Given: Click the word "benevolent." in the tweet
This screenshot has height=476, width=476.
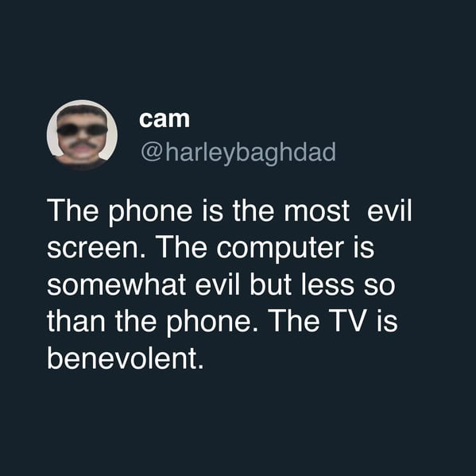Looking at the screenshot, I should (125, 359).
